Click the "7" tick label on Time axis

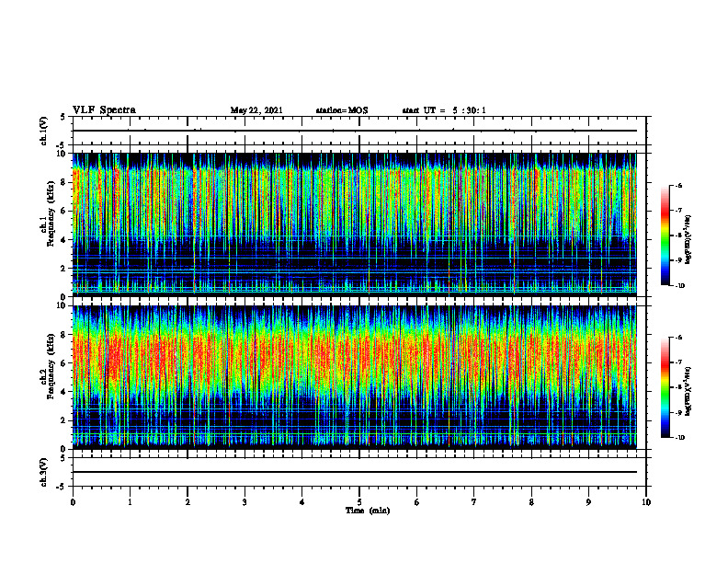click(x=474, y=502)
